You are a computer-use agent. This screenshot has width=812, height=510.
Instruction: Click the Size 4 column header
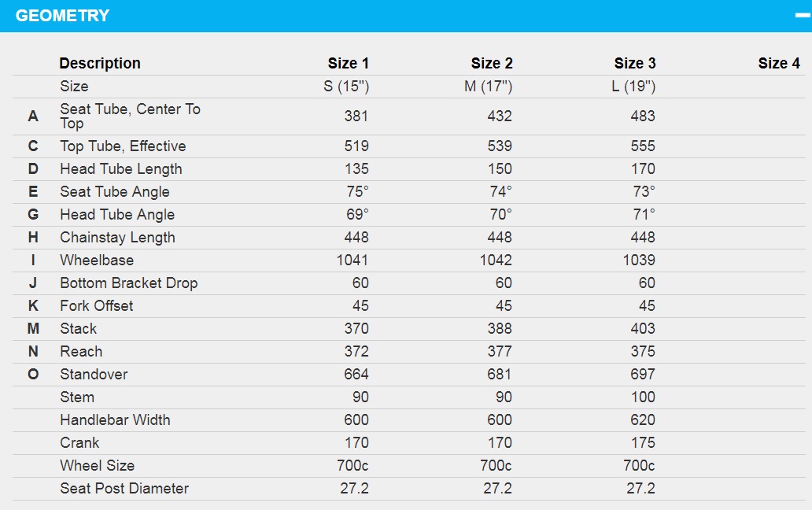pos(779,63)
